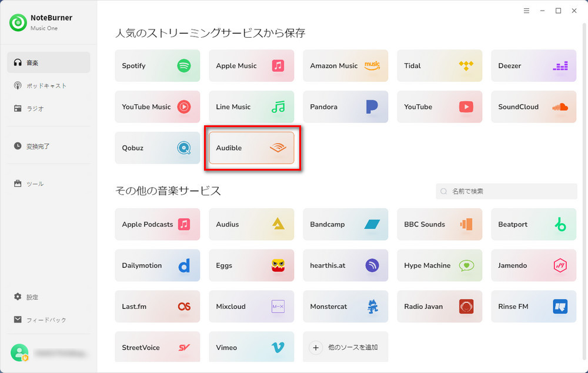Open the Tidal service card
The image size is (588, 373).
(x=439, y=66)
